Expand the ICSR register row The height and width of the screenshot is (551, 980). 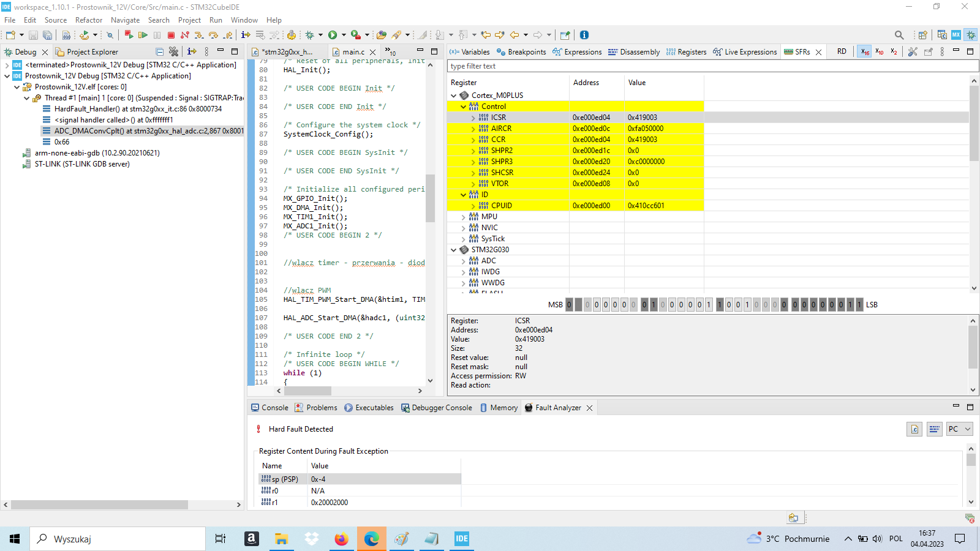point(473,118)
